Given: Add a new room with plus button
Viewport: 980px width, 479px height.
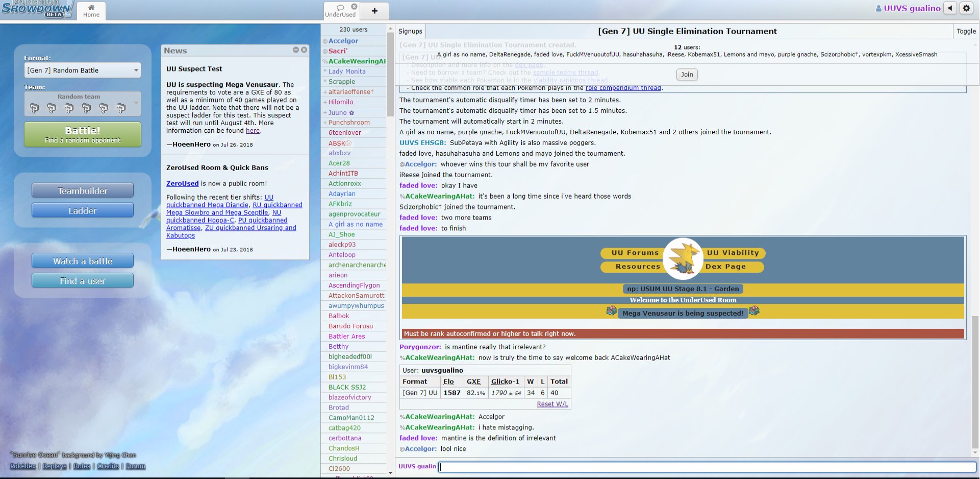Looking at the screenshot, I should click(x=374, y=11).
